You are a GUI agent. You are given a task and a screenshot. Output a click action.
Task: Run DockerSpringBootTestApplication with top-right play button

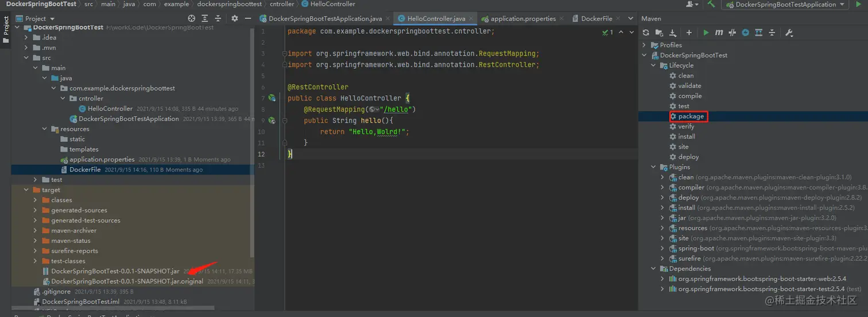click(x=859, y=4)
